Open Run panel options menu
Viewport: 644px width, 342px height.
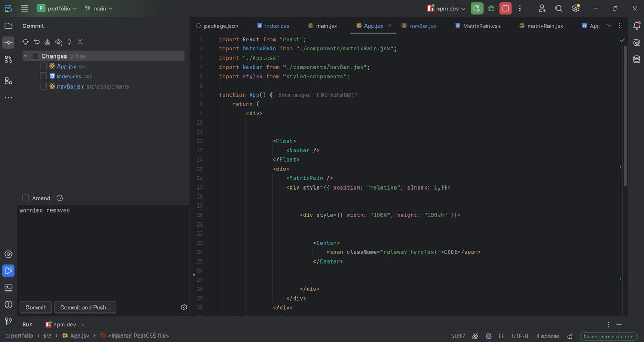point(608,324)
